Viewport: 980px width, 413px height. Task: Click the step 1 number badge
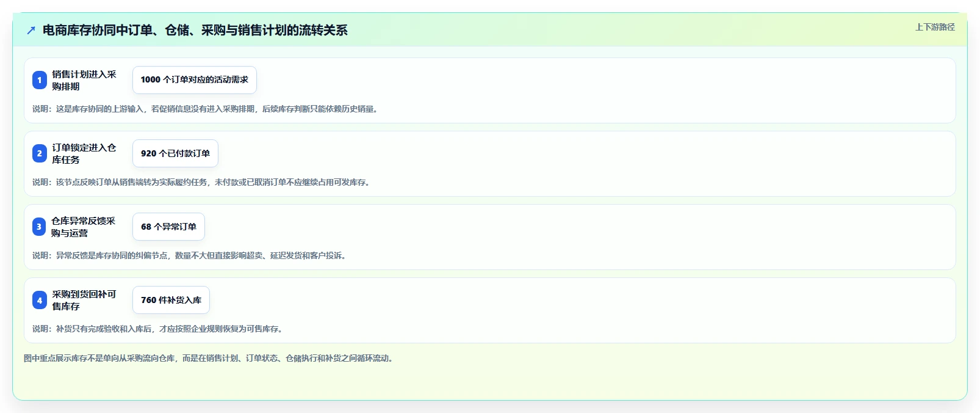(x=40, y=80)
